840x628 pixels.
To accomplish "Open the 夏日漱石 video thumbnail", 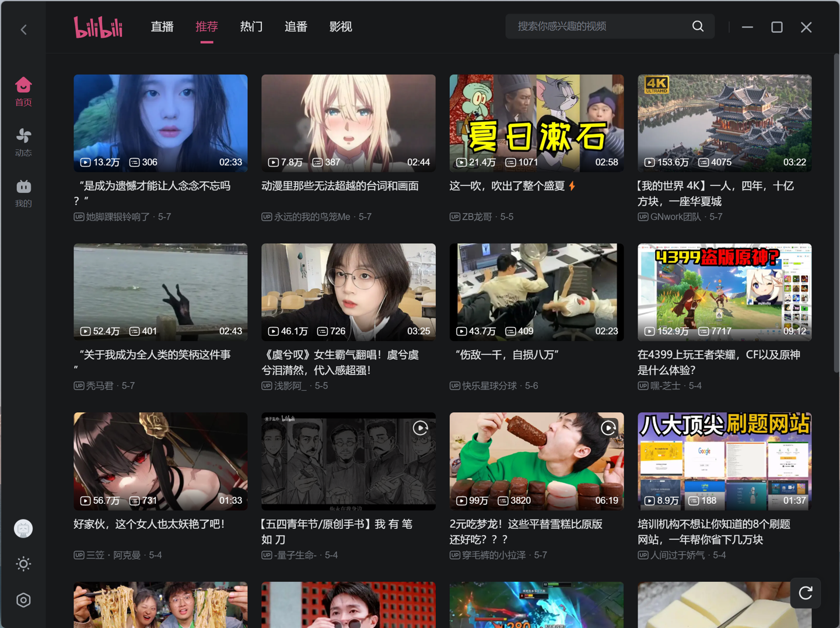I will click(537, 123).
